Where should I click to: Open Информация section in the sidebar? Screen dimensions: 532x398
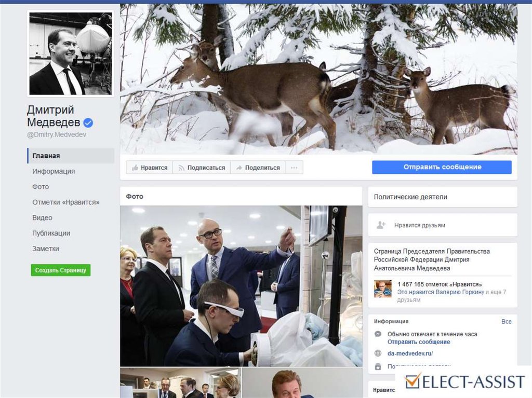[54, 171]
